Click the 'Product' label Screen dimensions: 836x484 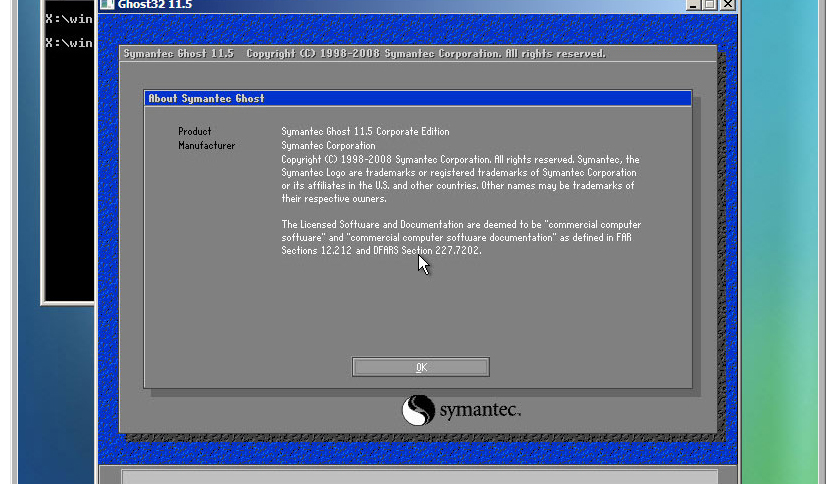(x=195, y=131)
